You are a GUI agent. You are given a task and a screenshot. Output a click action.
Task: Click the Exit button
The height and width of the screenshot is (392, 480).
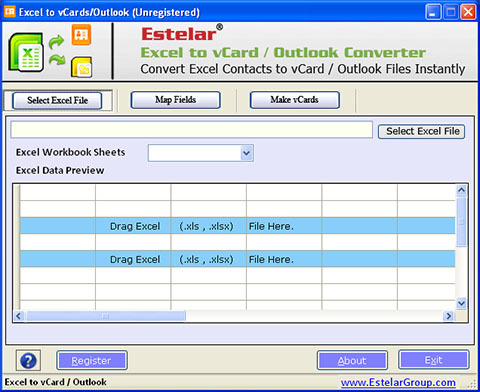point(434,360)
